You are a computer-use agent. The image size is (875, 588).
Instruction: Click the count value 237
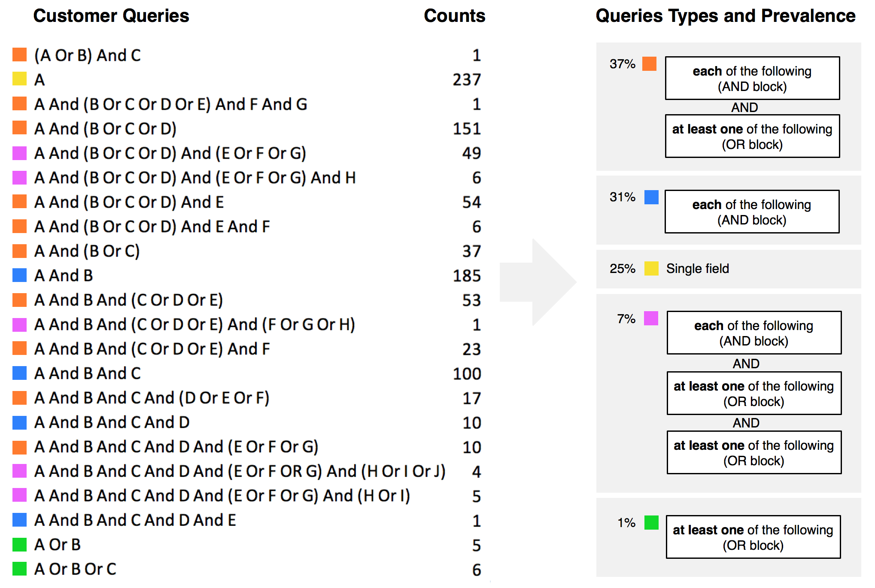click(467, 79)
